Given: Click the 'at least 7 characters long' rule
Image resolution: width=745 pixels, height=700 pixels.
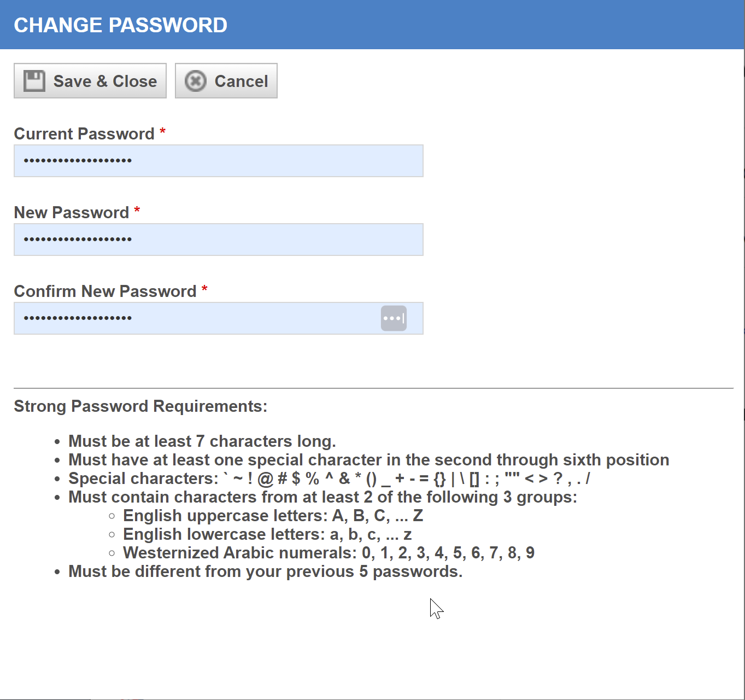Looking at the screenshot, I should point(202,441).
